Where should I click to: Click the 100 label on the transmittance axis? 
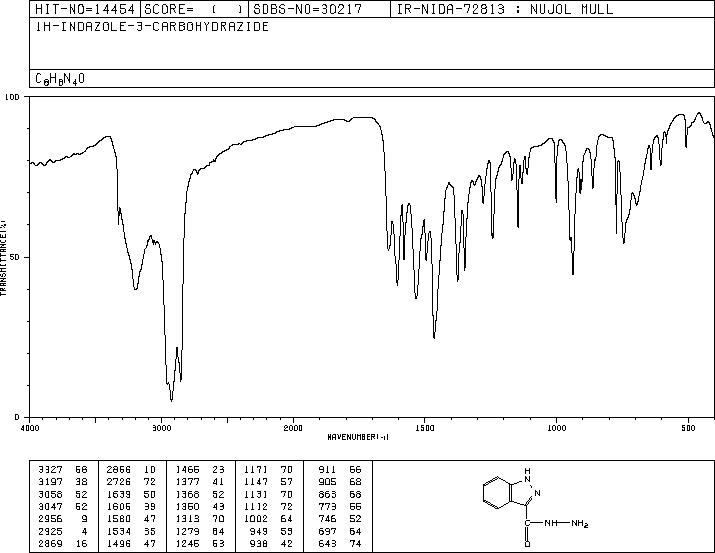pyautogui.click(x=13, y=97)
